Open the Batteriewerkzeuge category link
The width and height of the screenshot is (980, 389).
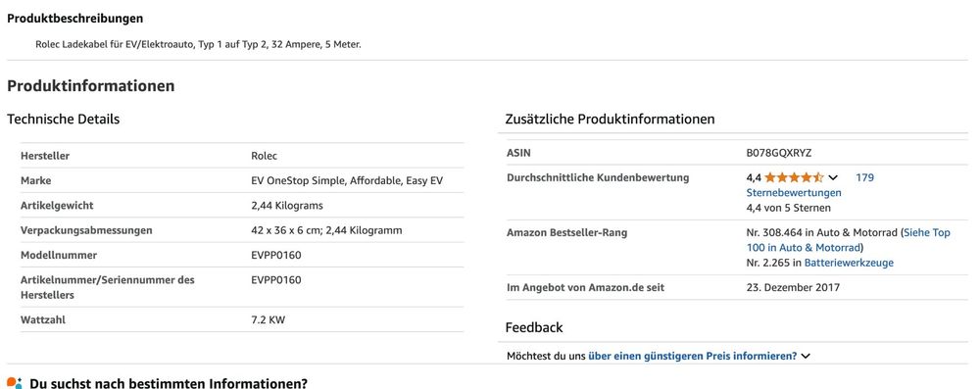tap(849, 263)
